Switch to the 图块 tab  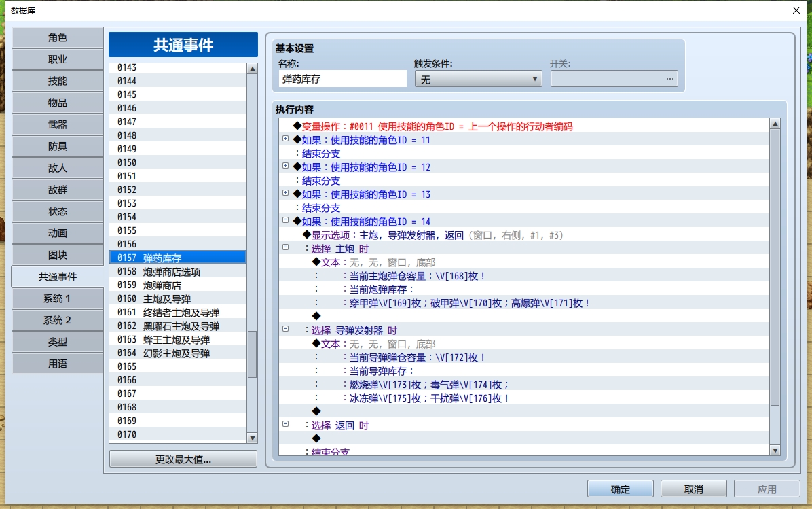pyautogui.click(x=58, y=256)
